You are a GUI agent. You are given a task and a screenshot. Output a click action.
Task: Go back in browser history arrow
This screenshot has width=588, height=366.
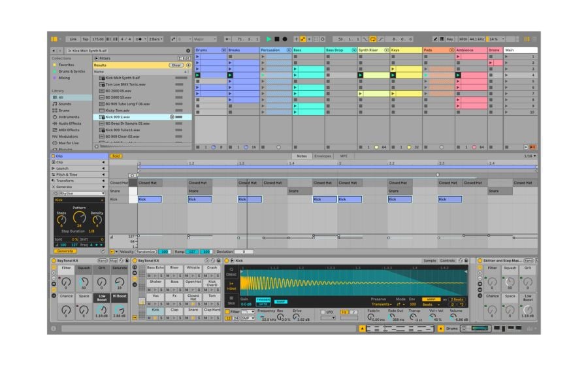pyautogui.click(x=54, y=50)
